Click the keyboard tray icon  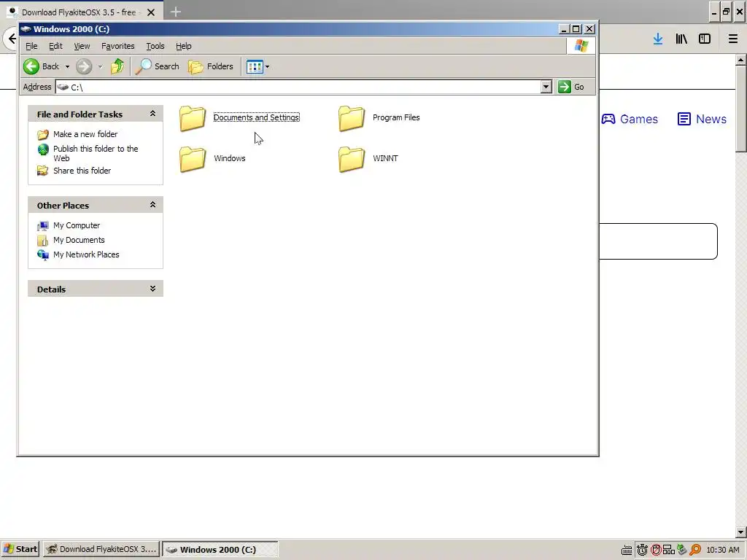point(627,550)
